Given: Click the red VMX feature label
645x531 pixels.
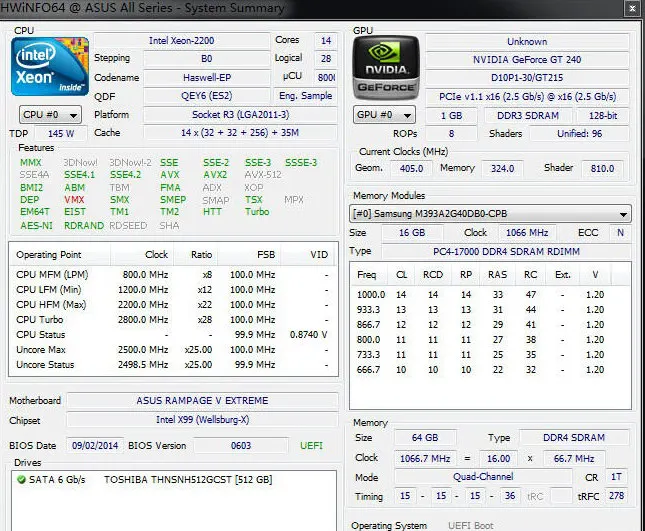Looking at the screenshot, I should pyautogui.click(x=74, y=200).
